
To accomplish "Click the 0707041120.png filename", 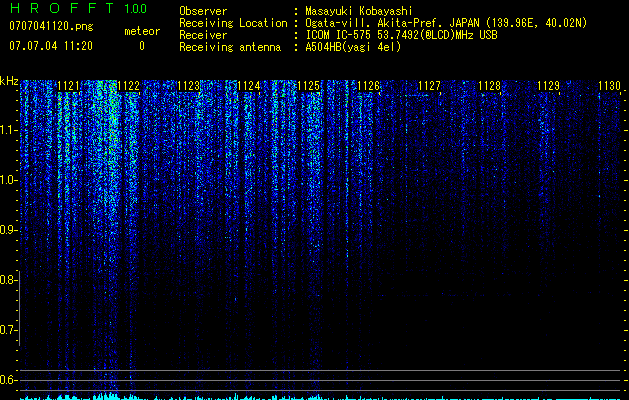I will pos(51,26).
